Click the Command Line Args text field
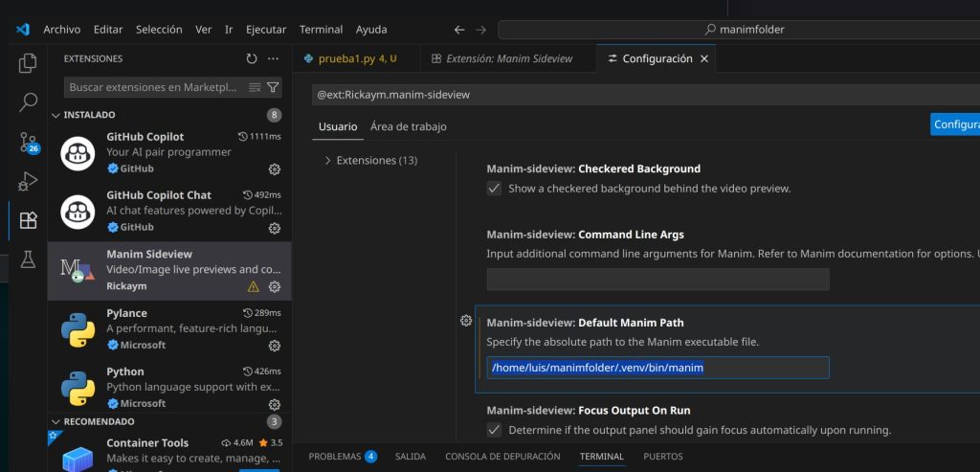980x472 pixels. pos(657,280)
